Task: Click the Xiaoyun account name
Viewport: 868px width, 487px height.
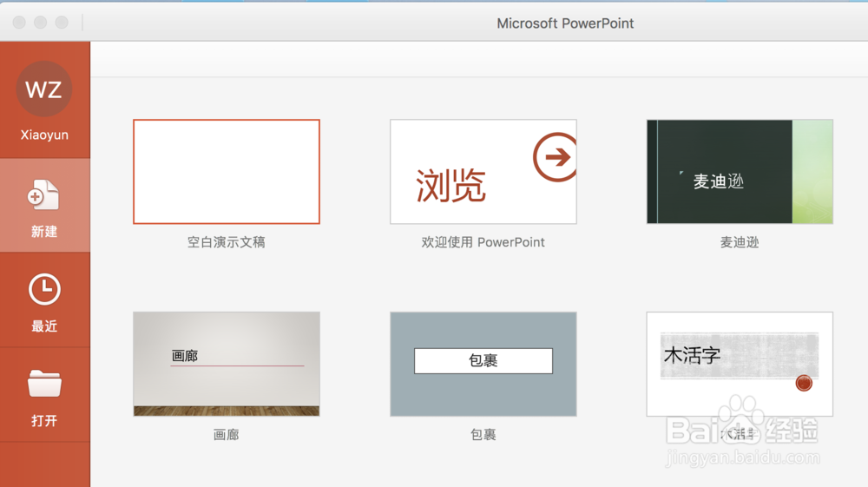Action: tap(44, 135)
